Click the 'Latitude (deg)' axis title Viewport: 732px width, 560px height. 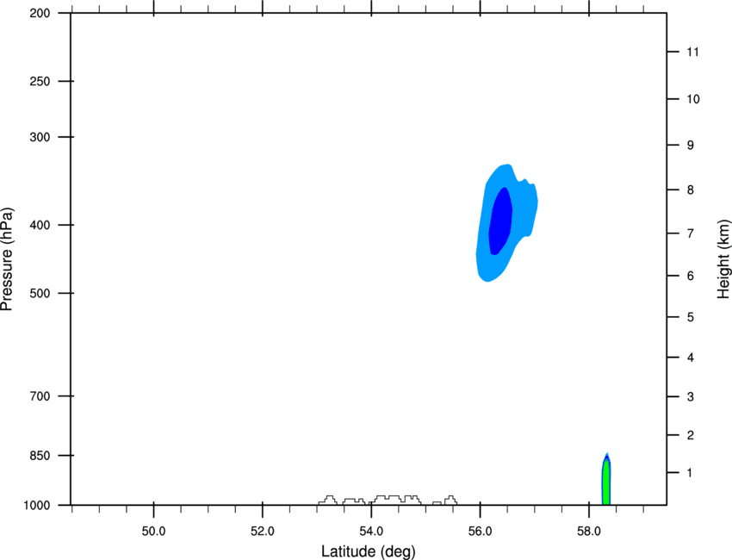pos(368,551)
